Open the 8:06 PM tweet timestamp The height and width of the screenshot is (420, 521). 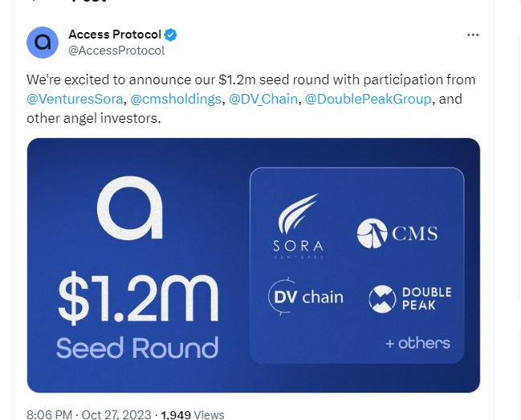[x=49, y=414]
